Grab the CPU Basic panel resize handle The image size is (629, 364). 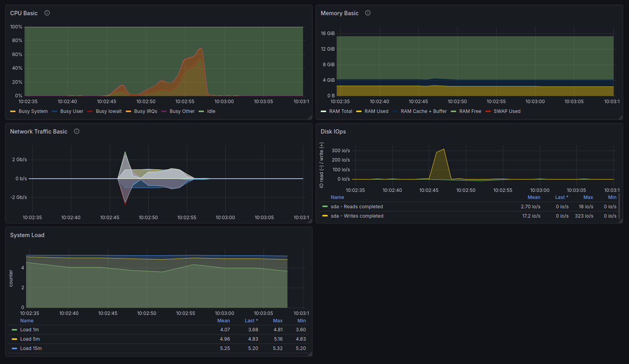click(310, 118)
